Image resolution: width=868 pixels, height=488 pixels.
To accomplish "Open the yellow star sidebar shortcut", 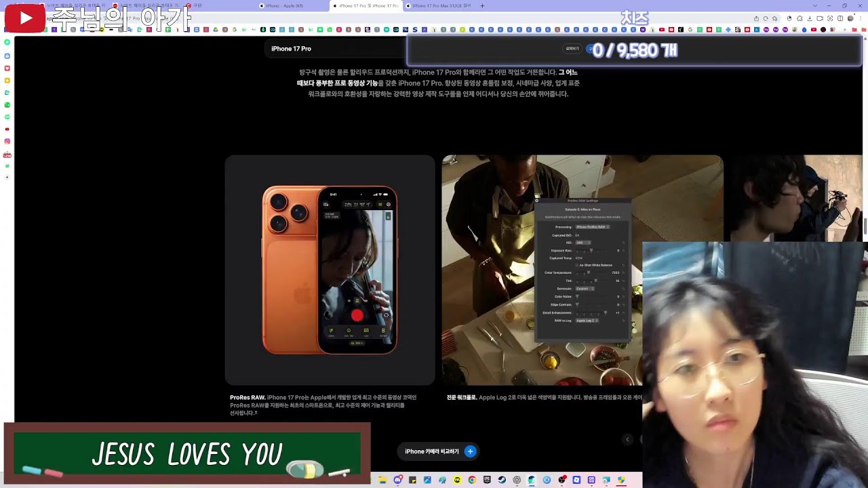I will (x=7, y=80).
